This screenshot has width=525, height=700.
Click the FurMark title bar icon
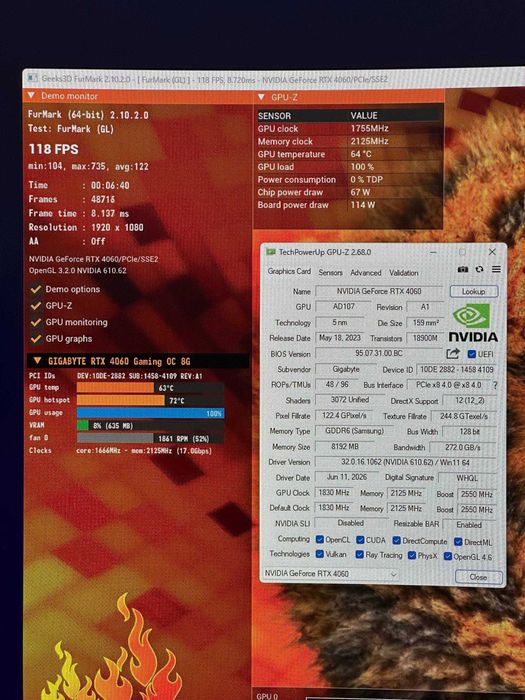tap(32, 78)
